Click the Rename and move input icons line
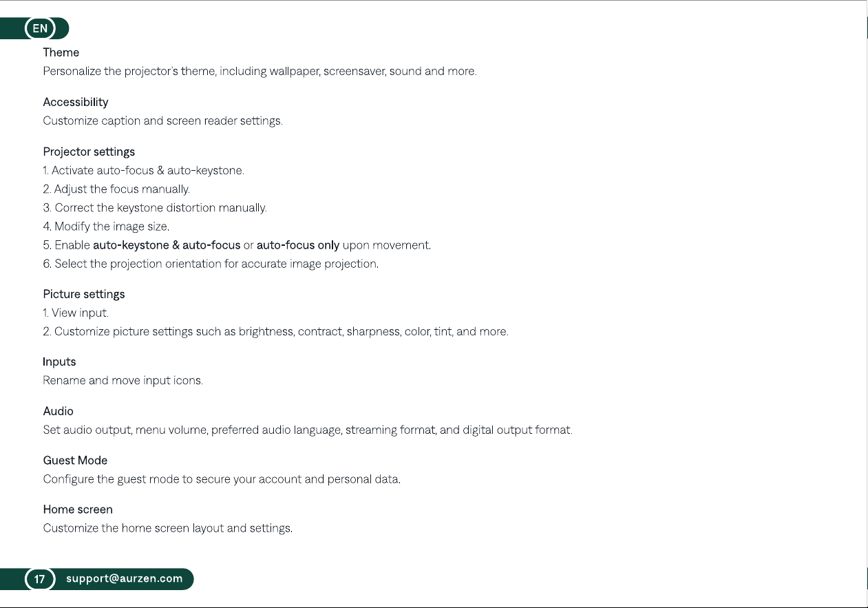The image size is (868, 608). tap(123, 381)
